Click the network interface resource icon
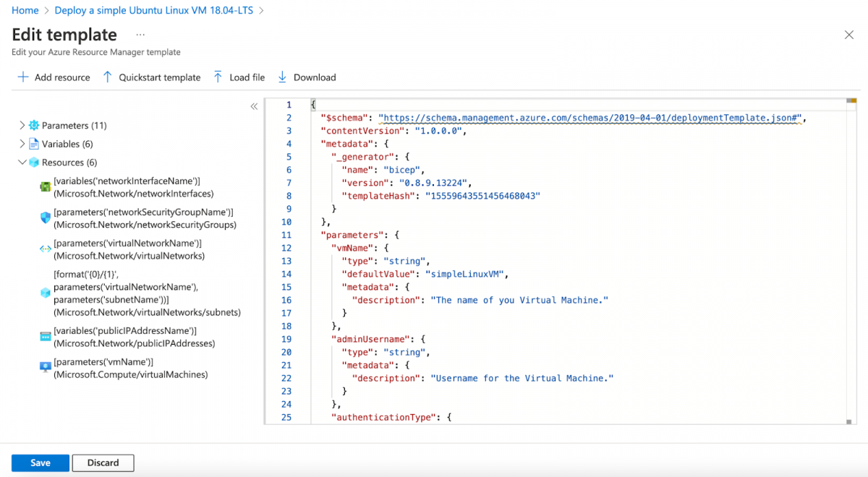868x477 pixels. click(x=45, y=187)
